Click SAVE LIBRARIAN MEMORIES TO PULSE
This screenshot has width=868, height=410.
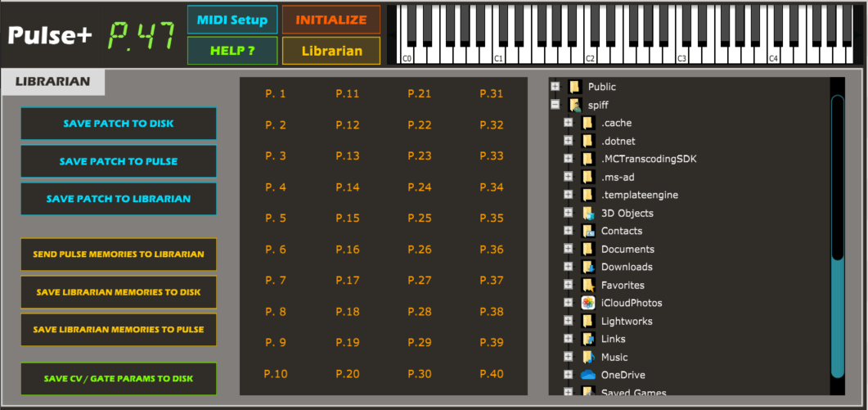point(119,329)
